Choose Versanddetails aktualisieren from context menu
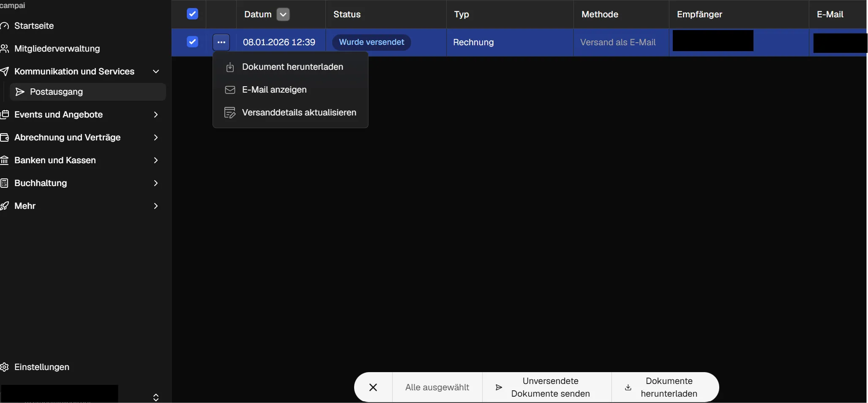Image resolution: width=868 pixels, height=403 pixels. tap(299, 113)
